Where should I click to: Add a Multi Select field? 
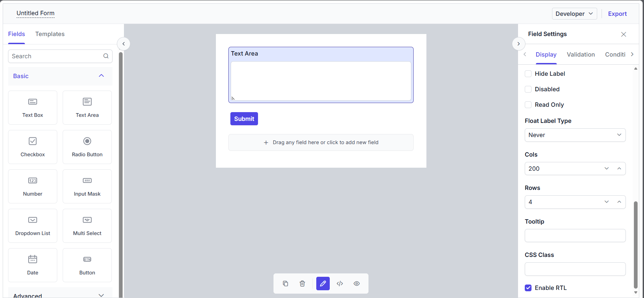(87, 226)
